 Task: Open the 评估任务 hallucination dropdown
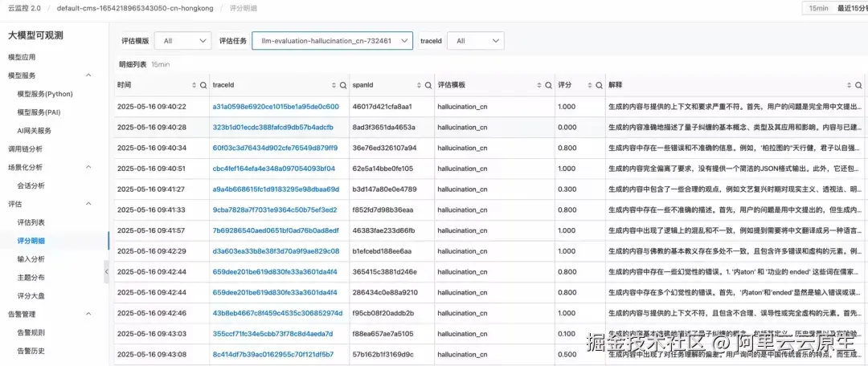(332, 41)
